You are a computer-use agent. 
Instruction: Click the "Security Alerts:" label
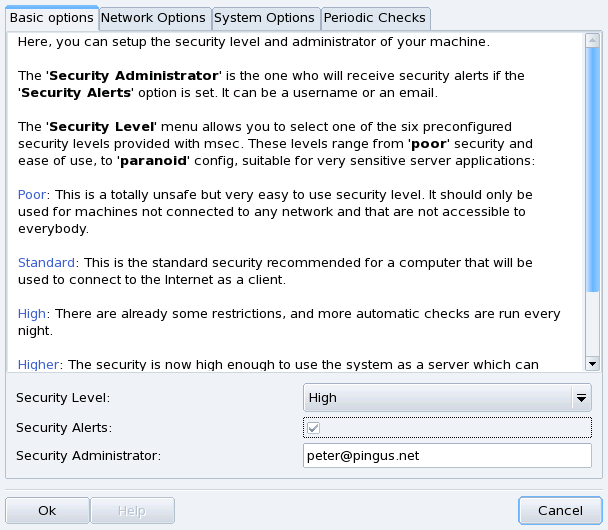pos(63,428)
